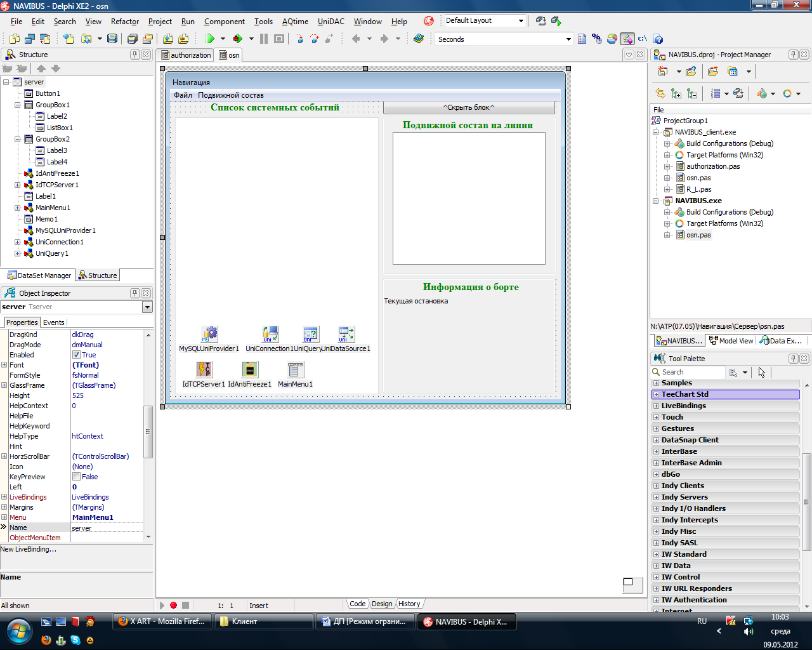The image size is (812, 650).
Task: Click Подвижной состав menu on the form
Action: 231,95
